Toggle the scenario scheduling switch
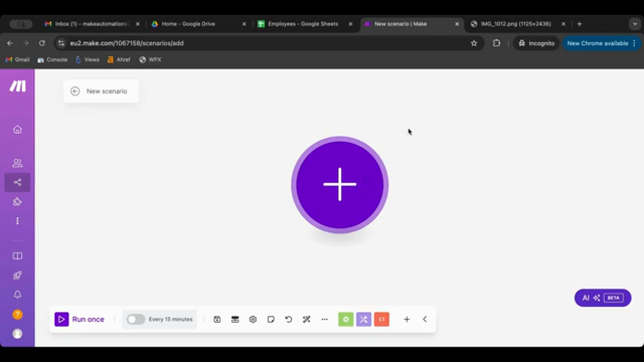This screenshot has height=362, width=644. tap(135, 319)
